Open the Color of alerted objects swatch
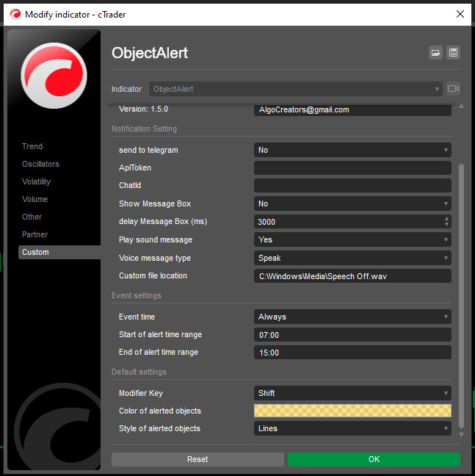The image size is (475, 476). point(352,411)
